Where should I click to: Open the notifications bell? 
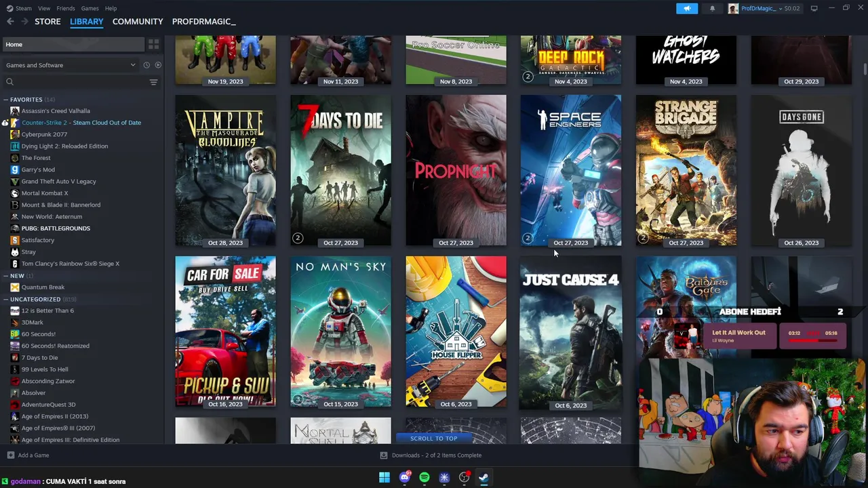712,8
